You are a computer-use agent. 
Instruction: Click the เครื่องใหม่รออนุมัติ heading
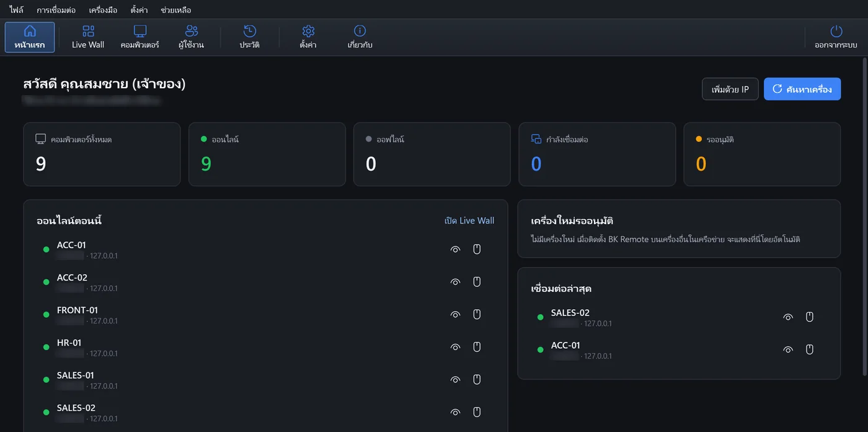[572, 221]
